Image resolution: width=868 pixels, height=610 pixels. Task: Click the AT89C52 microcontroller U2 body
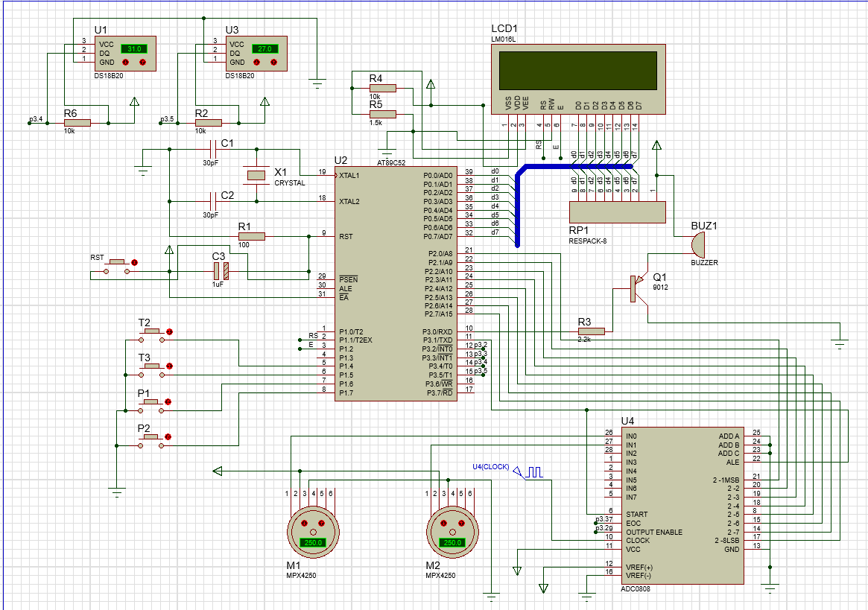tap(395, 283)
